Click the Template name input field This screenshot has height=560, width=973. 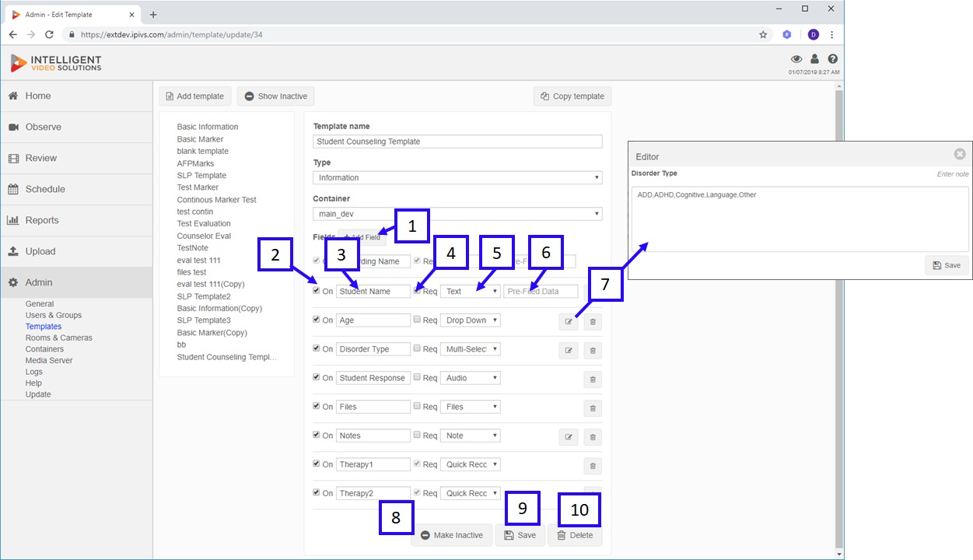coord(457,142)
